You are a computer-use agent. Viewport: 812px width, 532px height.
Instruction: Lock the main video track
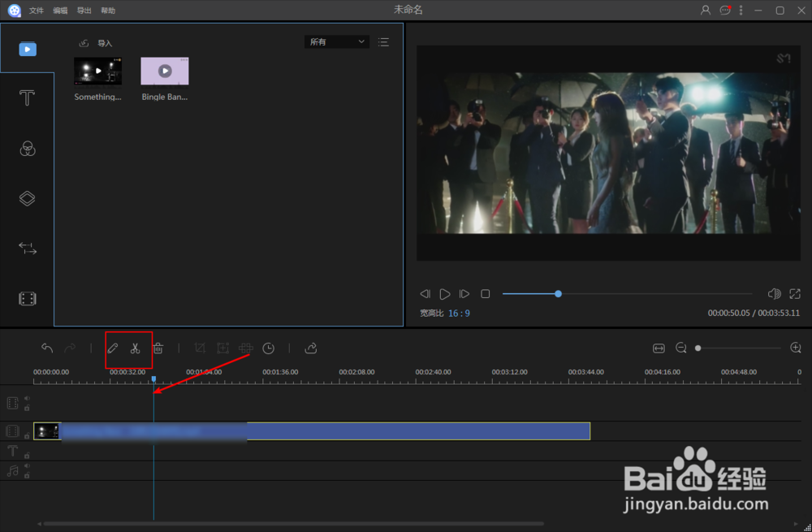(x=27, y=436)
